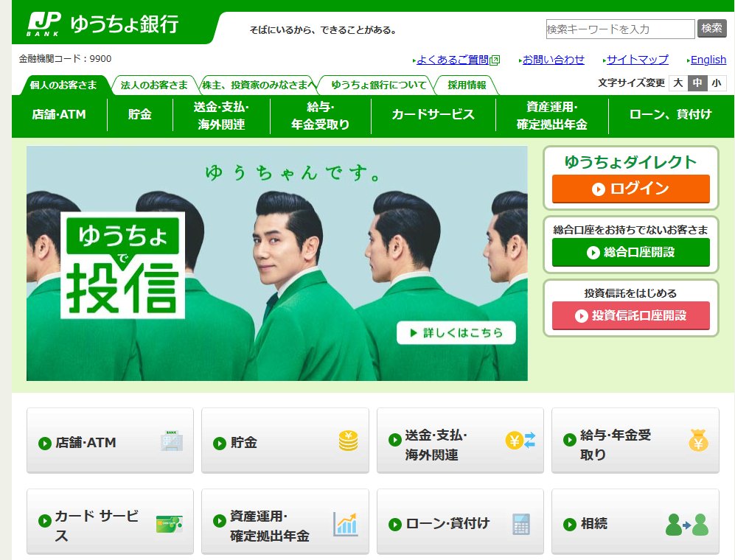Image resolution: width=735 pixels, height=560 pixels.
Task: Open 貯金 in green nav bar
Action: point(139,115)
